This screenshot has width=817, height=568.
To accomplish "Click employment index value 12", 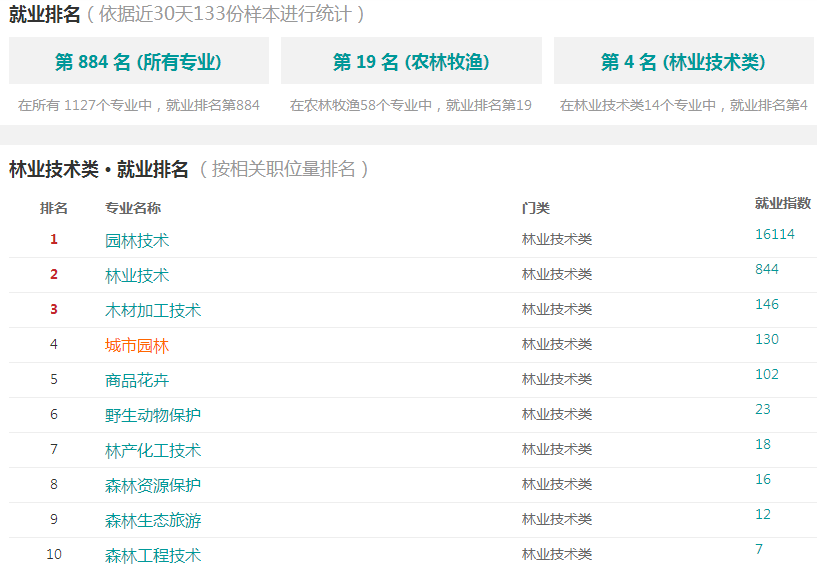I will click(763, 514).
